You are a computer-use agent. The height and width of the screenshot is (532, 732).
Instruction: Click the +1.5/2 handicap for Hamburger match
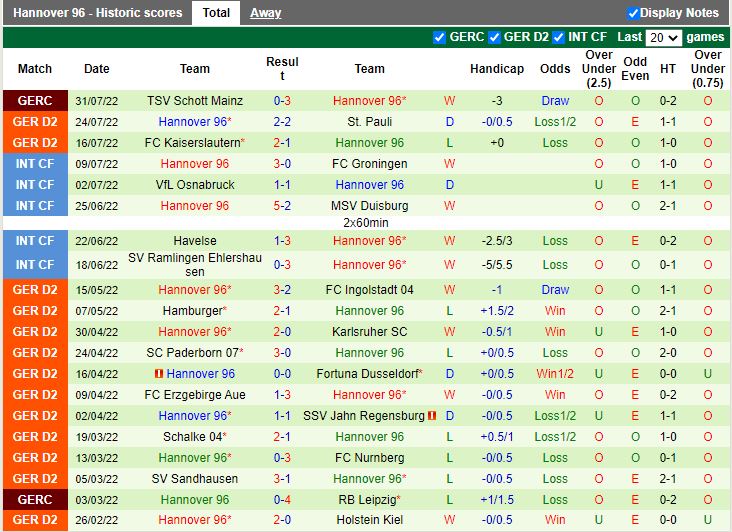497,311
